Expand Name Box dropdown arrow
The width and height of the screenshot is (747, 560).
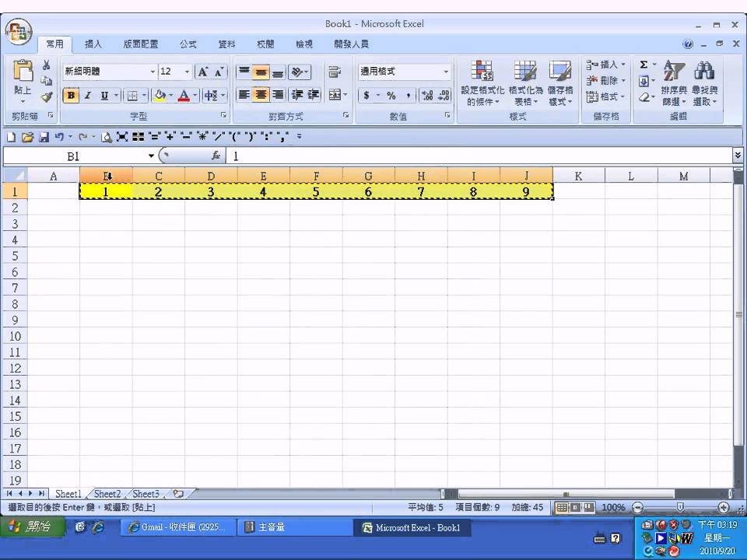point(151,156)
